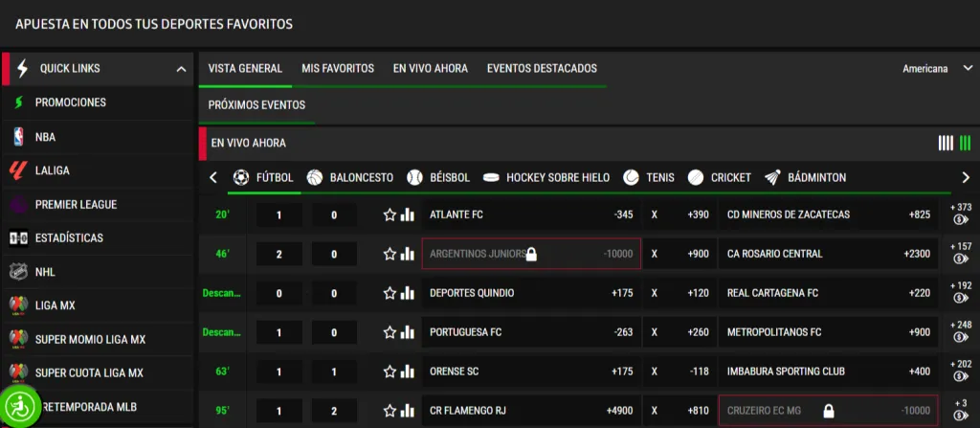Switch to the En Vivo Ahora tab
The image size is (980, 428).
430,69
